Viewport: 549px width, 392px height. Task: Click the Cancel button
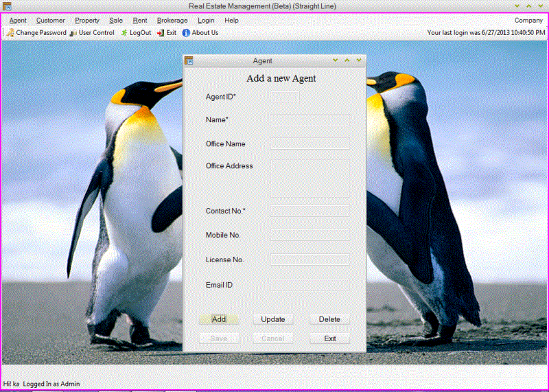[x=273, y=338]
